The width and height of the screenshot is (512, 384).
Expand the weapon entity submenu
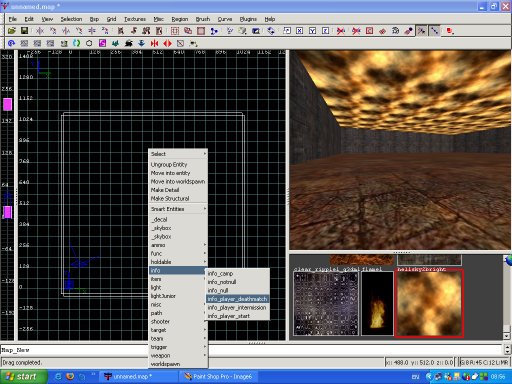178,356
